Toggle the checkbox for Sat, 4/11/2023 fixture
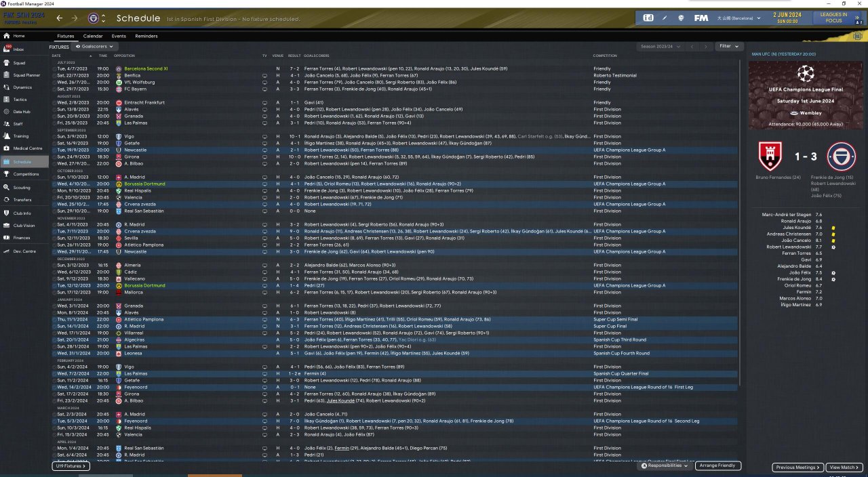 click(x=54, y=224)
